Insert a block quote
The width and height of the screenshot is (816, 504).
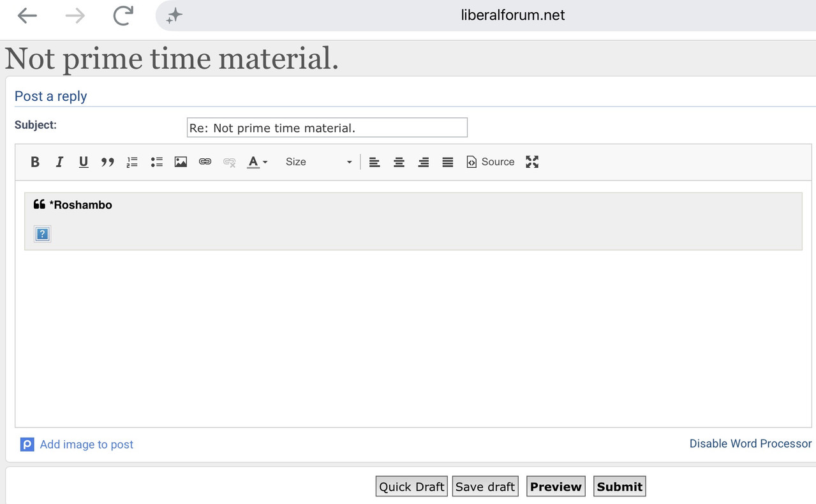coord(108,162)
